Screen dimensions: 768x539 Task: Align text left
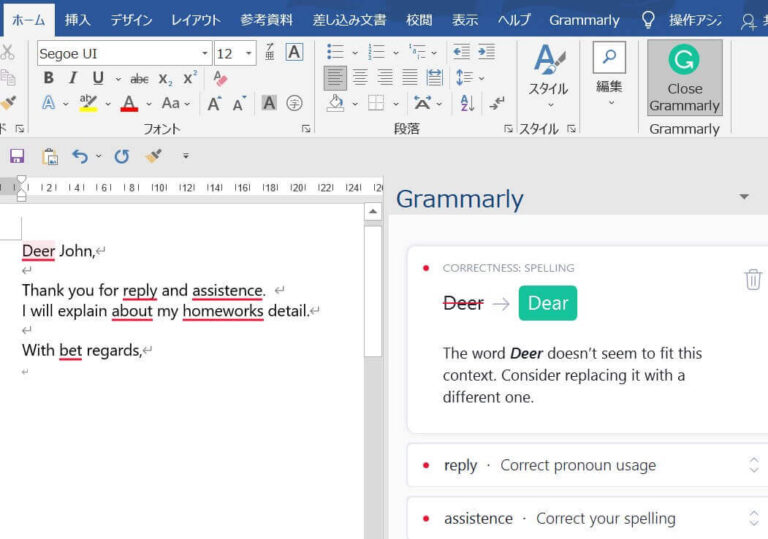point(336,77)
